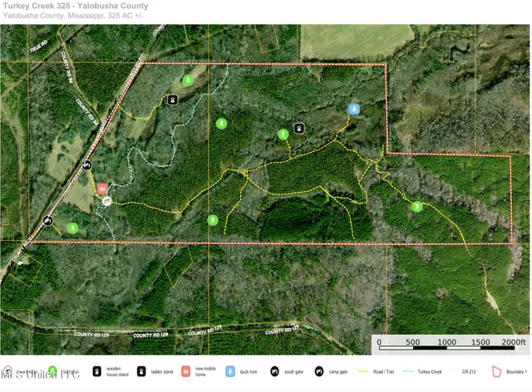Click black stand marker next to green marker
The height and width of the screenshot is (392, 532).
pos(298,128)
